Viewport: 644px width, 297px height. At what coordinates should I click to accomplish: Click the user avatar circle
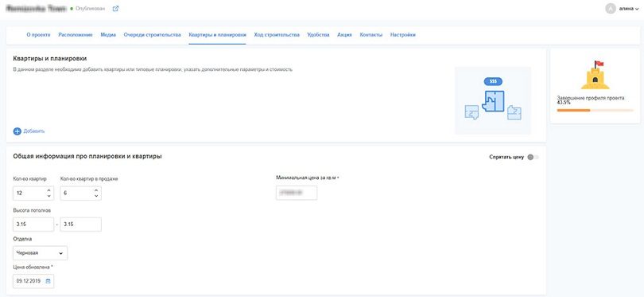coord(611,8)
